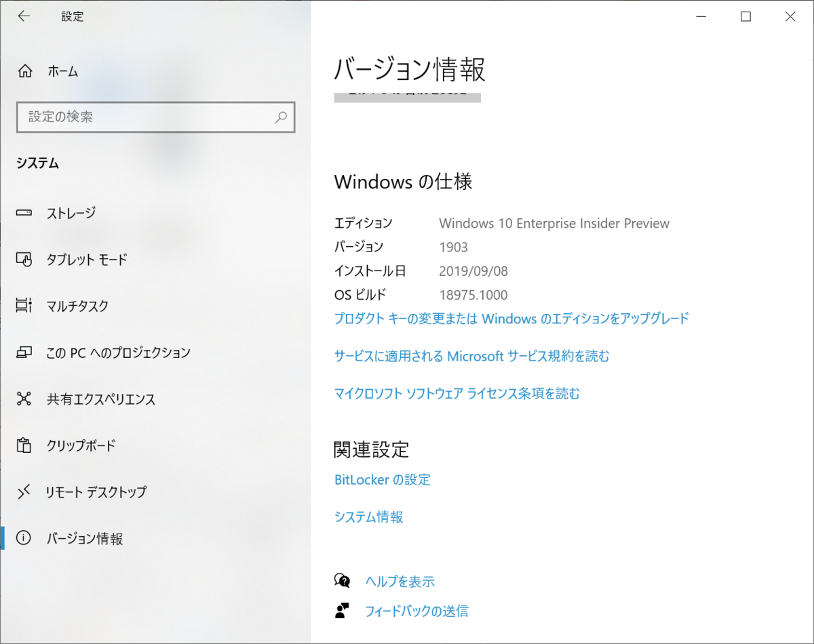
Task: Select バージョン情報 in sidebar
Action: [84, 538]
